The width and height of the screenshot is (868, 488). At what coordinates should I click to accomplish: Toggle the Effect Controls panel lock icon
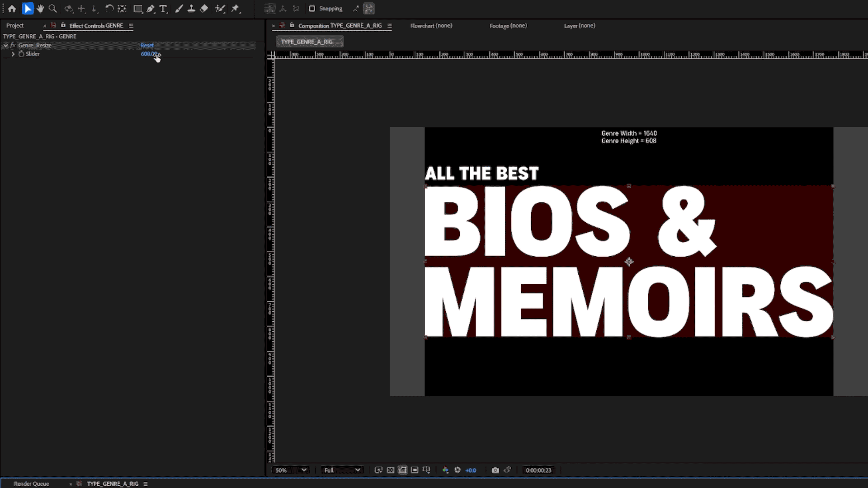[x=63, y=25]
